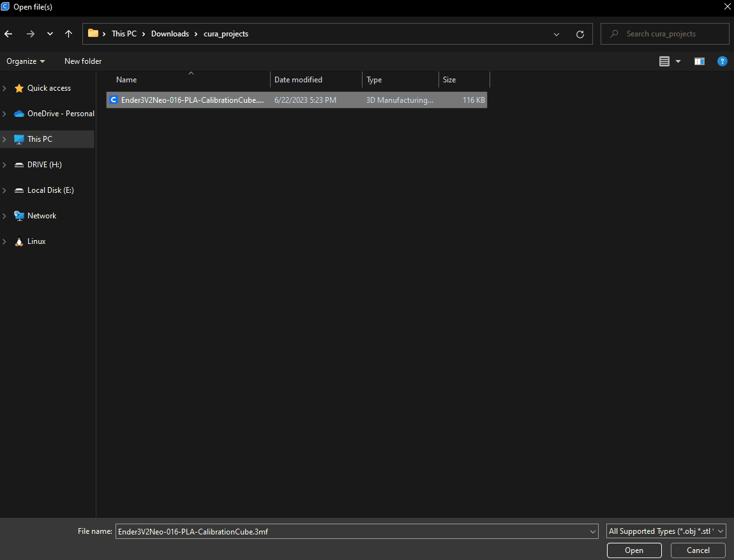Focus the Search cura_projects field

pos(664,34)
